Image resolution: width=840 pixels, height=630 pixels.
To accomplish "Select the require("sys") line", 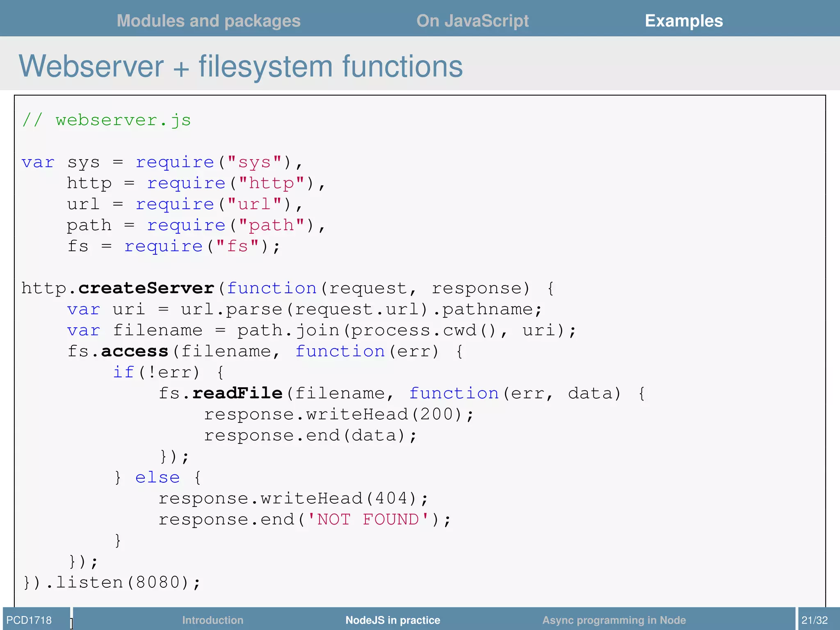I will (x=162, y=162).
